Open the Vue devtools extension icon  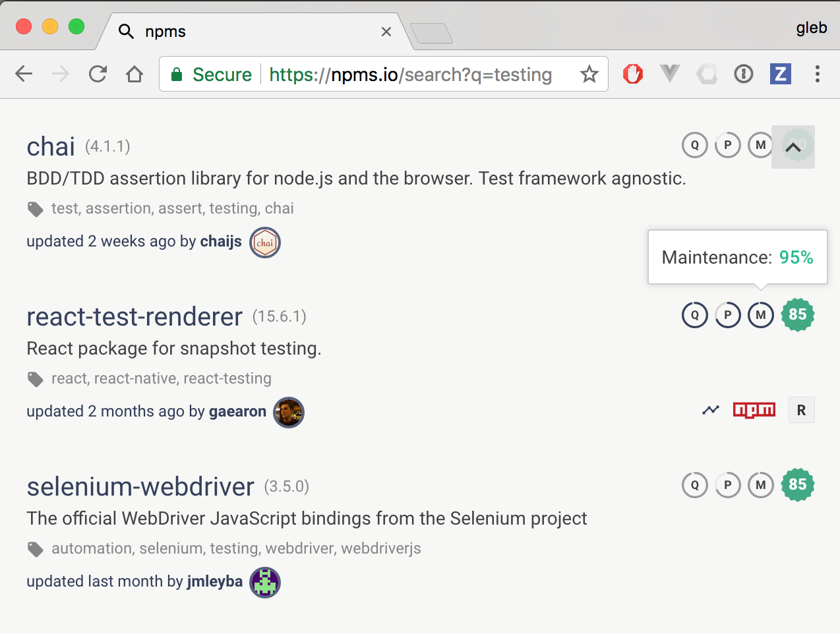click(x=670, y=74)
